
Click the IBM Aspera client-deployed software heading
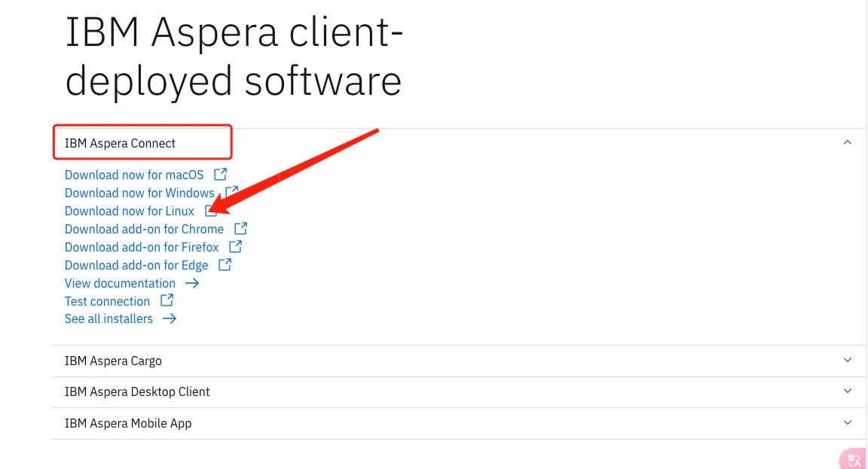click(x=234, y=56)
